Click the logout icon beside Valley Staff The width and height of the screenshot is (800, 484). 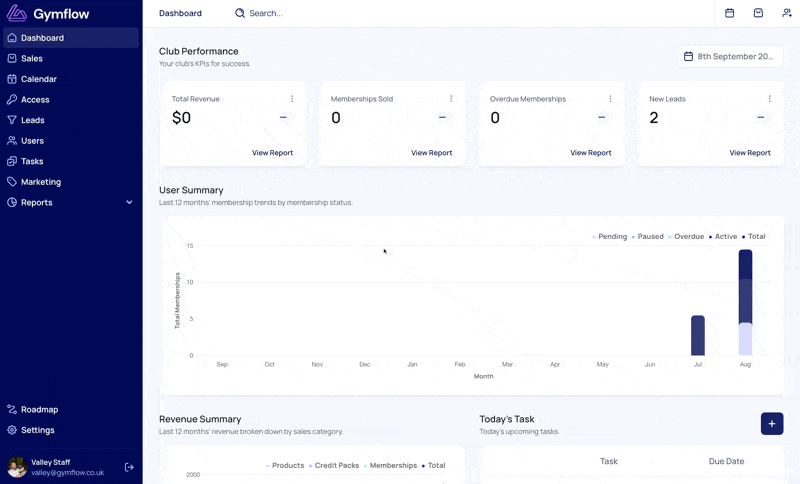129,467
